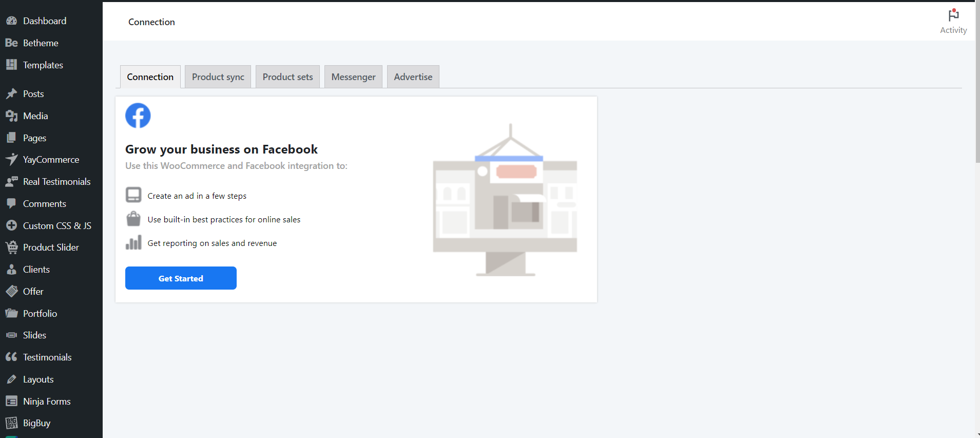Open Pages menu label
Screen dimensions: 980x438
tap(34, 138)
